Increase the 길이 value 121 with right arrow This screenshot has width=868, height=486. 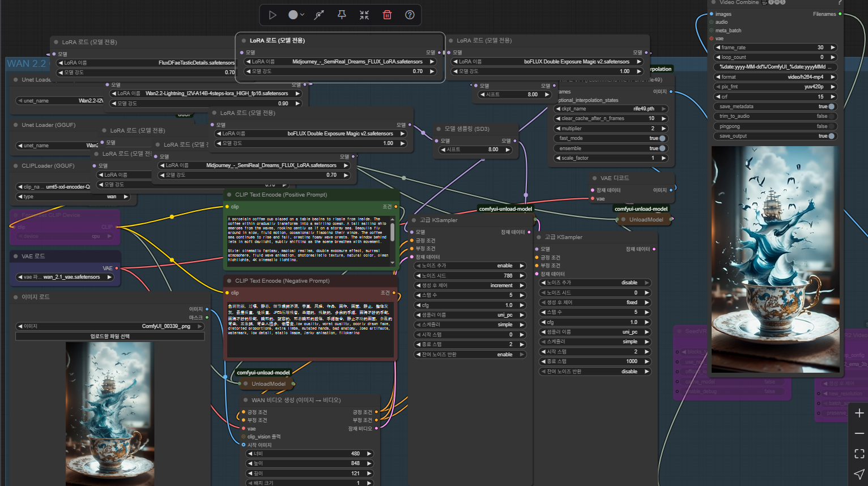369,474
